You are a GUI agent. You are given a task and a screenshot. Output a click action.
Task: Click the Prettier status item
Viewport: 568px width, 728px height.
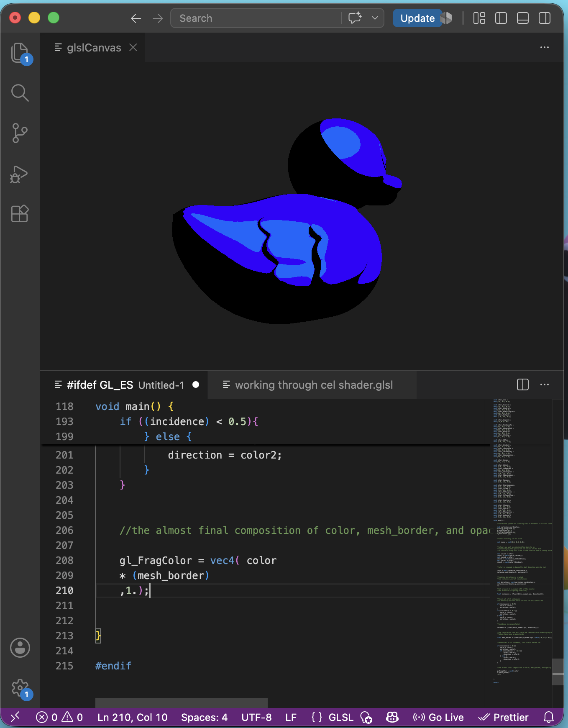(503, 718)
